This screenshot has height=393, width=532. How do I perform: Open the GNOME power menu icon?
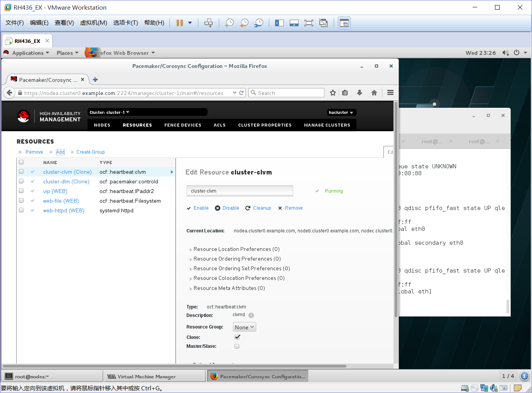coord(517,53)
